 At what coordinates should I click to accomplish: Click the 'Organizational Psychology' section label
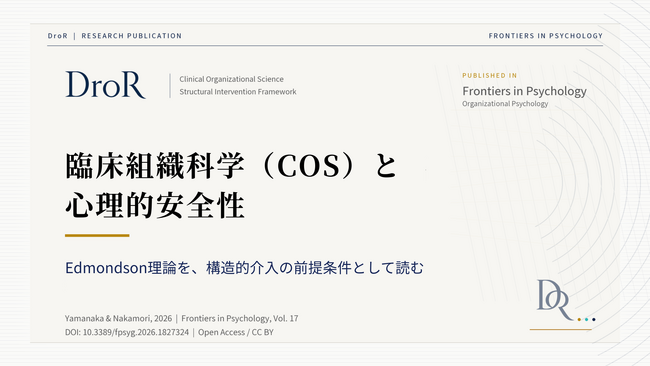coord(505,104)
